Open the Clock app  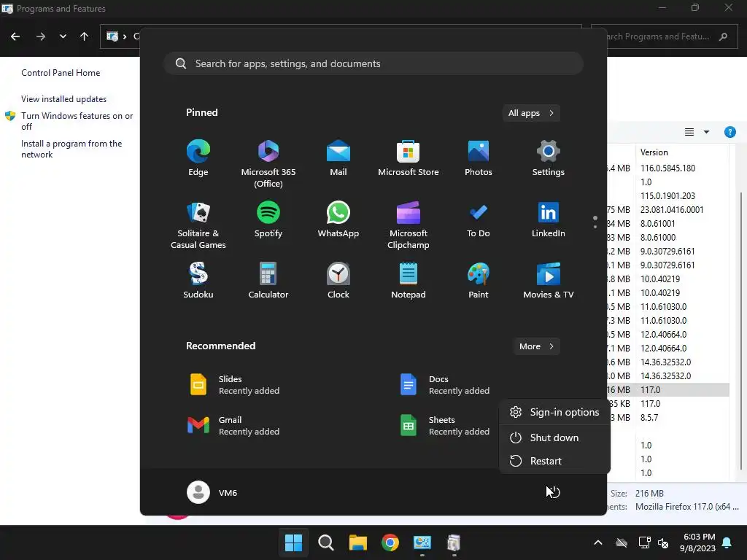(x=338, y=281)
